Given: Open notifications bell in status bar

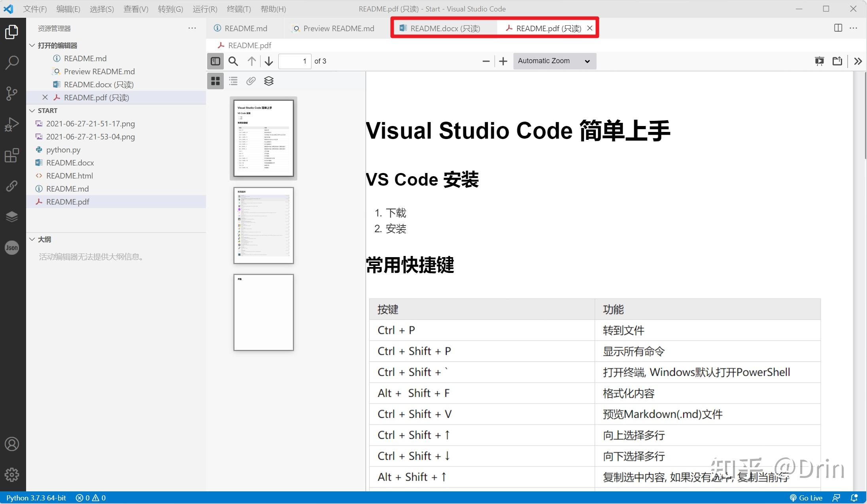Looking at the screenshot, I should tap(854, 498).
